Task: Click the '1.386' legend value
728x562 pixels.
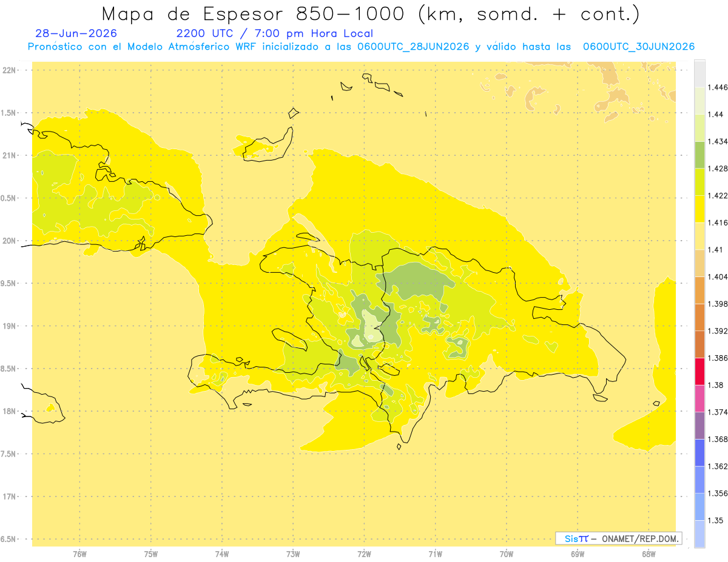Action: point(718,358)
